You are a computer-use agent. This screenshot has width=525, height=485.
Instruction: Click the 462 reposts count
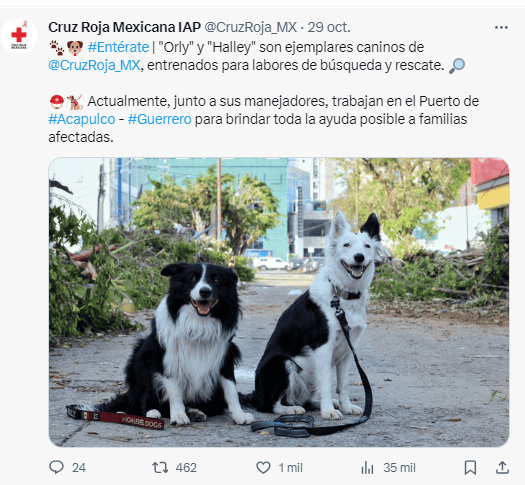186,468
